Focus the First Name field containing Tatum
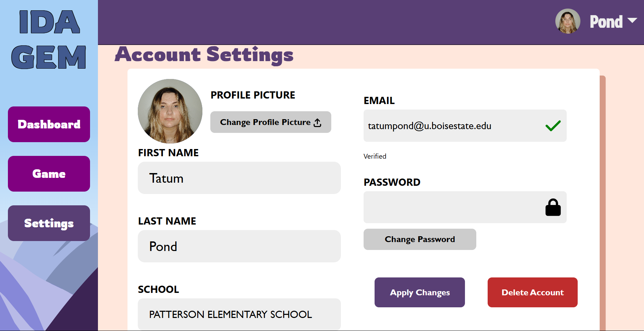644x331 pixels. tap(239, 178)
